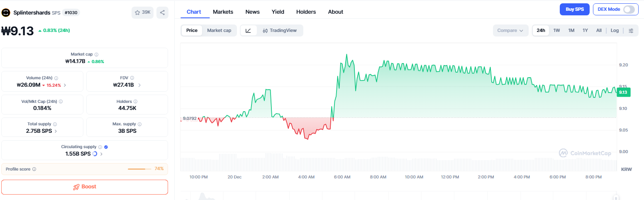Click the Buy SPS button
Screen dimensions: 644x200
(574, 9)
